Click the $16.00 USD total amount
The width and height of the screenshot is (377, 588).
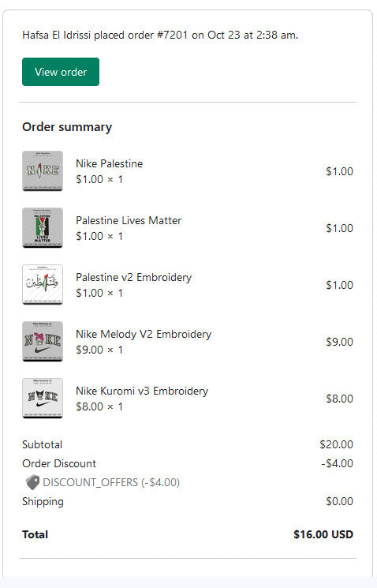[323, 534]
